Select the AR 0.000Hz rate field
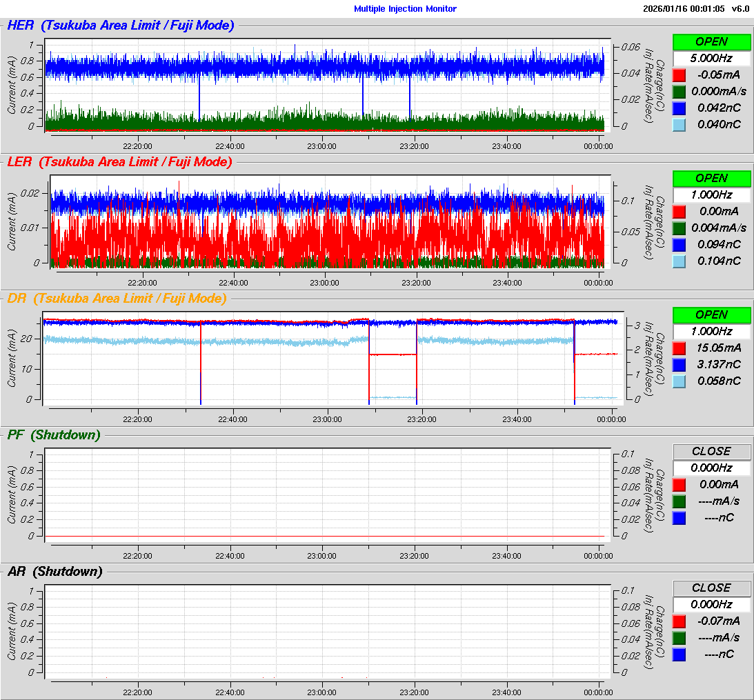 click(x=711, y=604)
